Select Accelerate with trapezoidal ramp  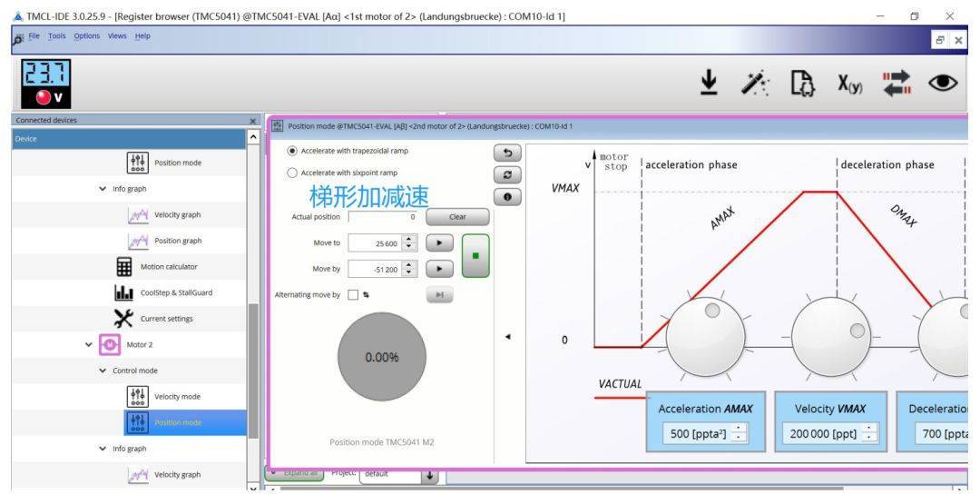coord(292,151)
